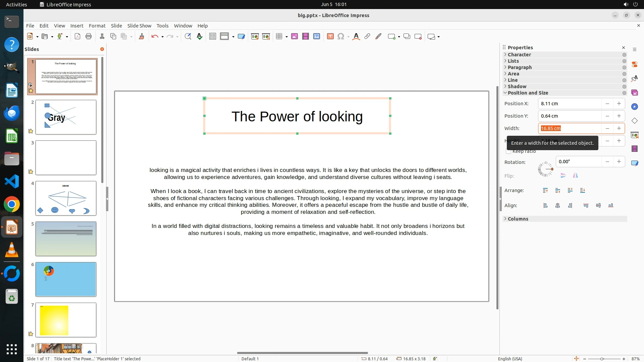Click Clone Formatting paintbrush icon
Image resolution: width=644 pixels, height=362 pixels.
click(141, 37)
